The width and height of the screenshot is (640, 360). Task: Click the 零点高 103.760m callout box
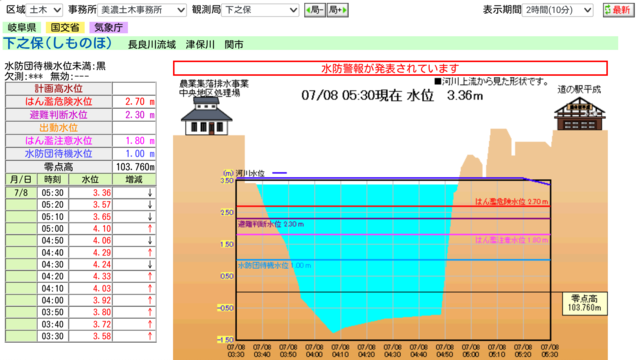584,303
